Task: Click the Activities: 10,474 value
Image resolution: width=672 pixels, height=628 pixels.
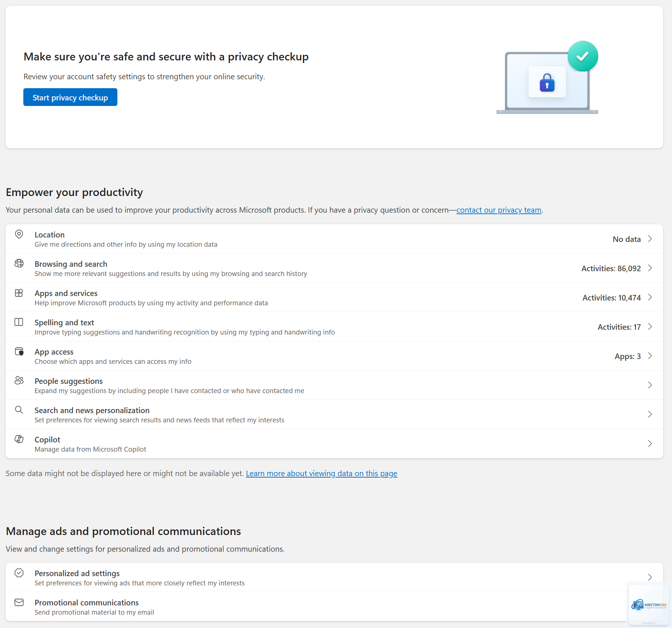Action: [x=612, y=298]
